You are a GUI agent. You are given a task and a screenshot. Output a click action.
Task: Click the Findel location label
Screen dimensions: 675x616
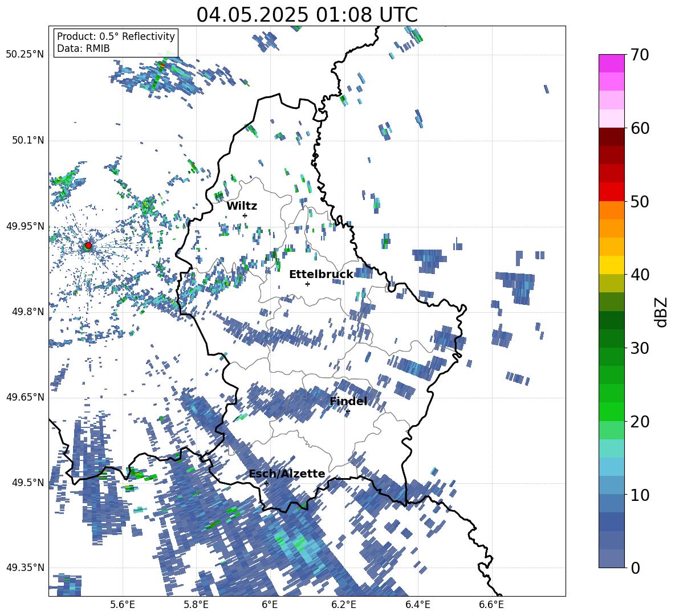tap(349, 401)
